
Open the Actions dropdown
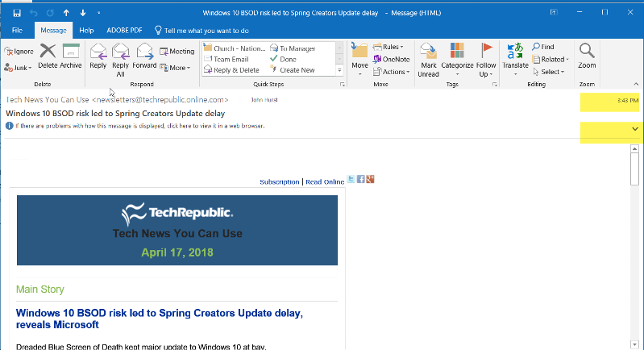[392, 72]
